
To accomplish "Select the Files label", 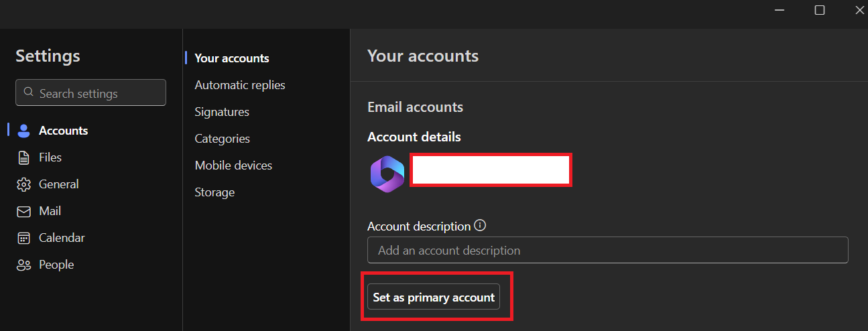I will click(x=50, y=157).
